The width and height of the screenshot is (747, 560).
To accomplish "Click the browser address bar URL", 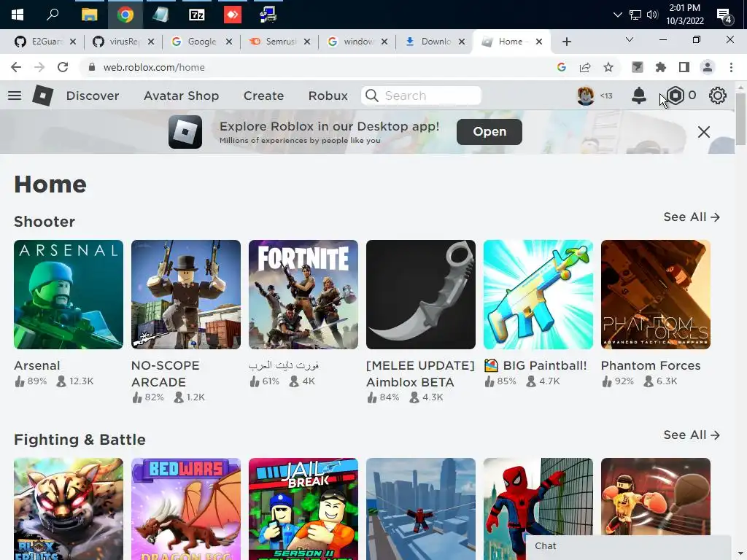I will 154,67.
